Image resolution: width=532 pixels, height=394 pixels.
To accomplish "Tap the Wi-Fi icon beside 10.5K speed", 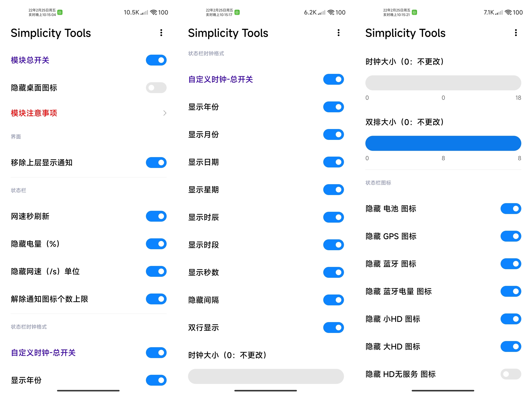I will [x=153, y=12].
